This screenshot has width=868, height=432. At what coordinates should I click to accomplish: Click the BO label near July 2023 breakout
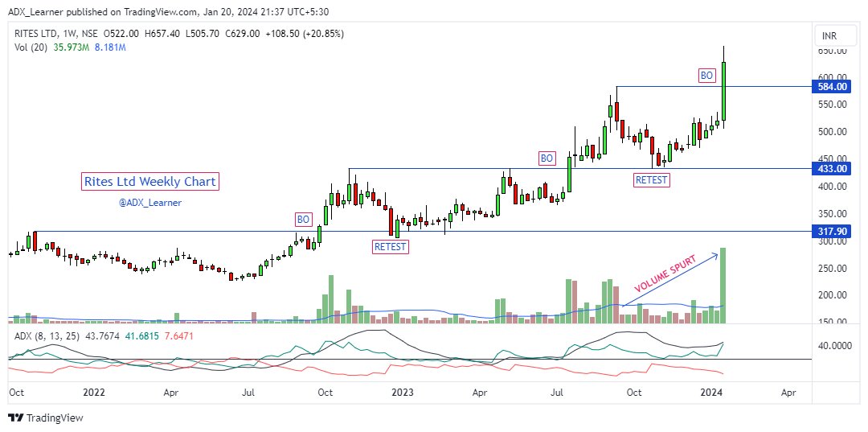[x=547, y=158]
